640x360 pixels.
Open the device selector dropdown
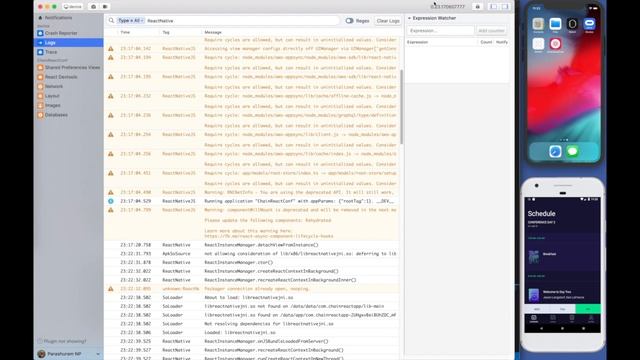72,7
